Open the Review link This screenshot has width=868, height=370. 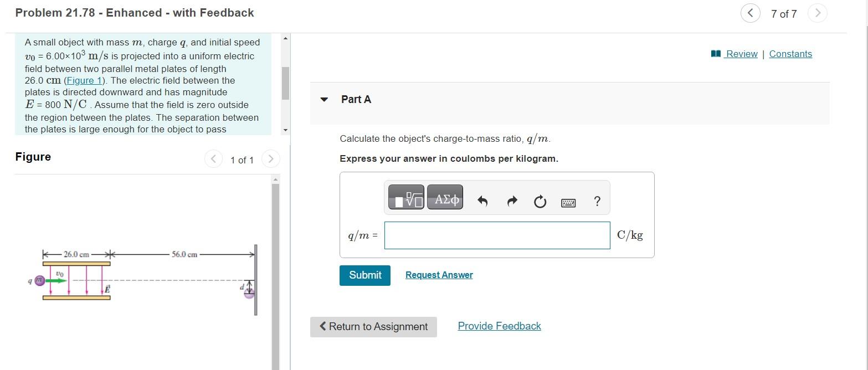coord(742,54)
